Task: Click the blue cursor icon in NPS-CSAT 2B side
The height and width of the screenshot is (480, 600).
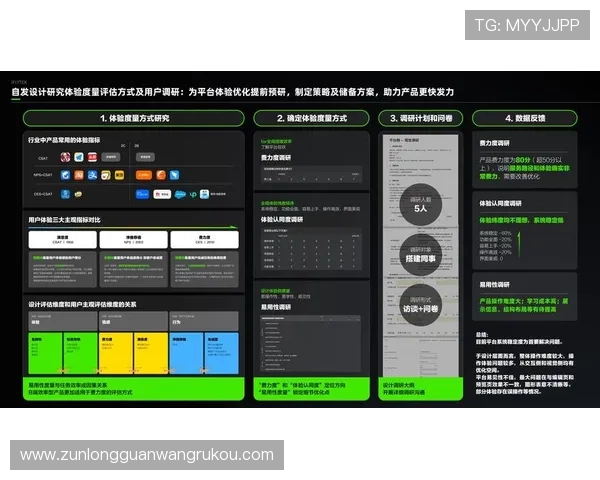Action: (174, 175)
